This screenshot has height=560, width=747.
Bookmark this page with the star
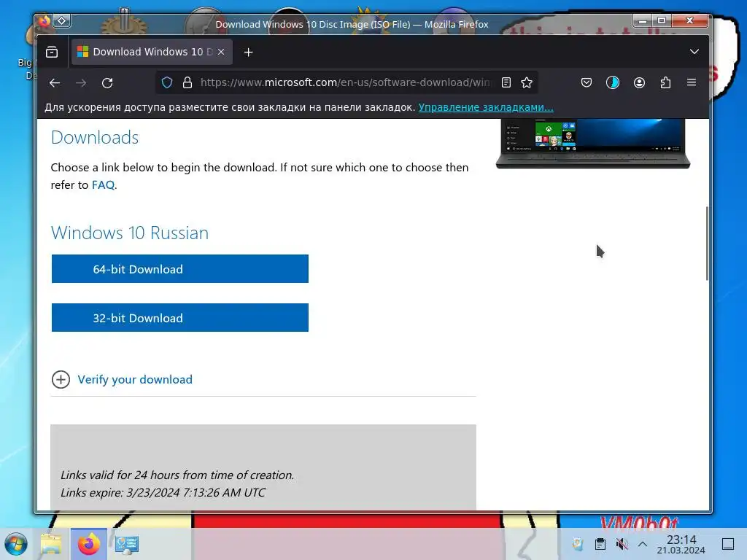[527, 83]
